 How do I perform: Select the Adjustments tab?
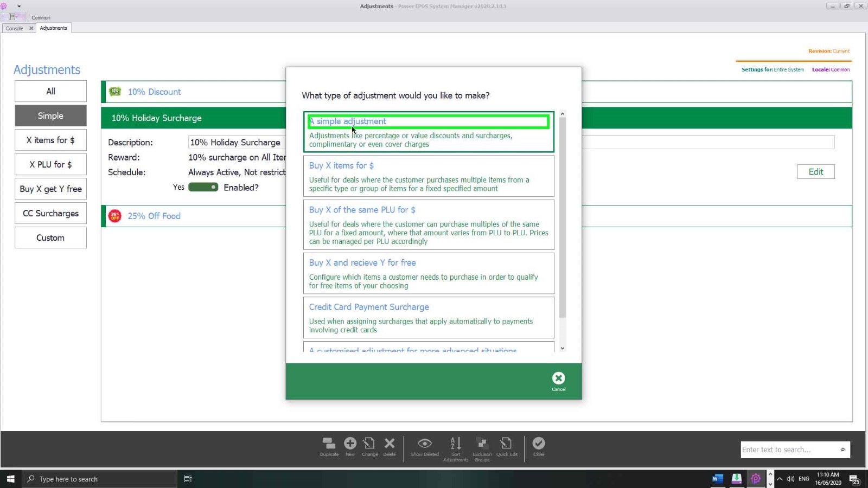click(53, 28)
